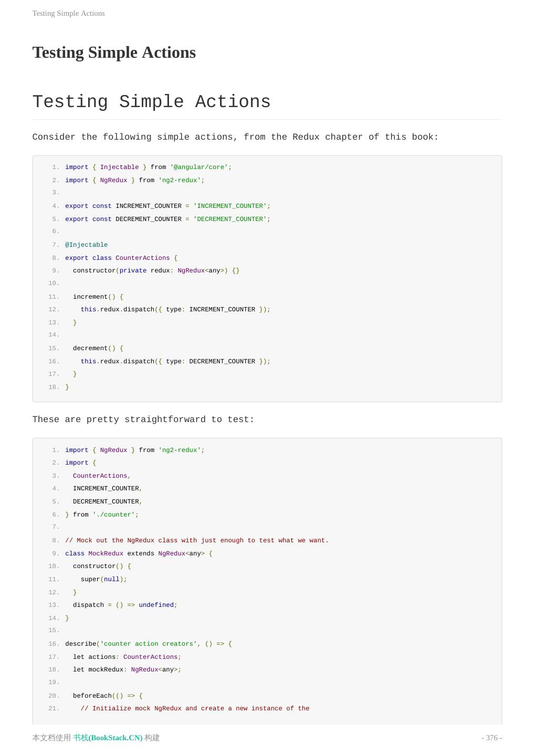The height and width of the screenshot is (756, 535).
Task: Click the 'INCREMENT_COUNTER' string literal in first code block
Action: point(230,206)
